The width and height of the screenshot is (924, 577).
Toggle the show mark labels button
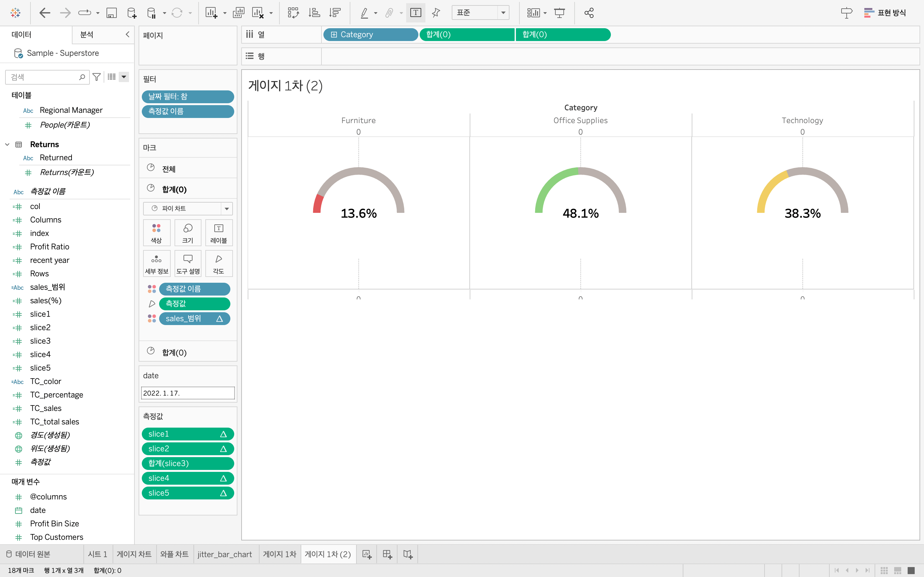pyautogui.click(x=415, y=13)
